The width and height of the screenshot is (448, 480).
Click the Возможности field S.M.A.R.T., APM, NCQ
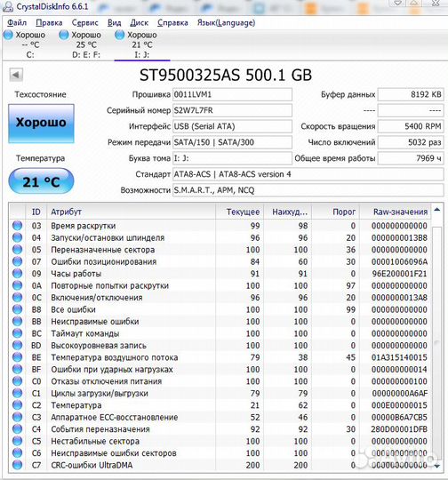308,190
